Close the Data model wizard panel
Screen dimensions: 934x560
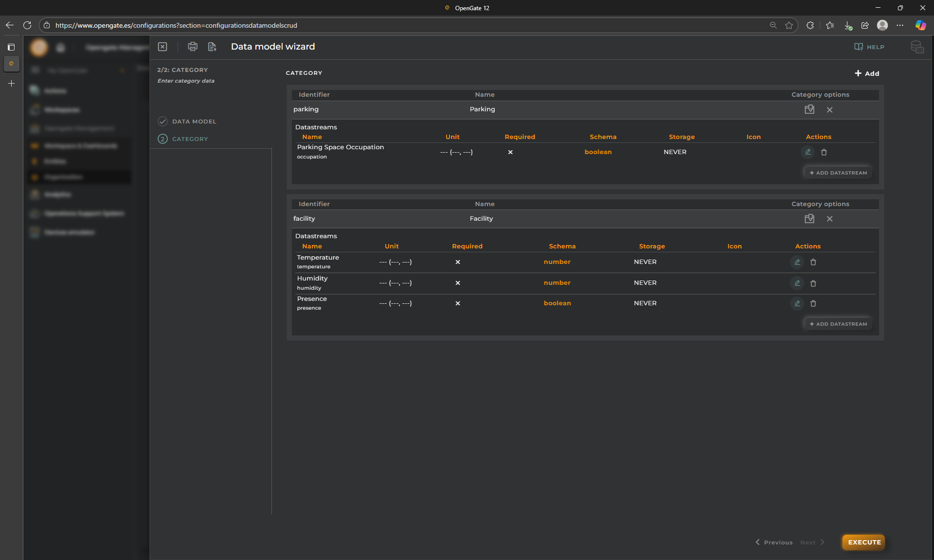click(162, 47)
